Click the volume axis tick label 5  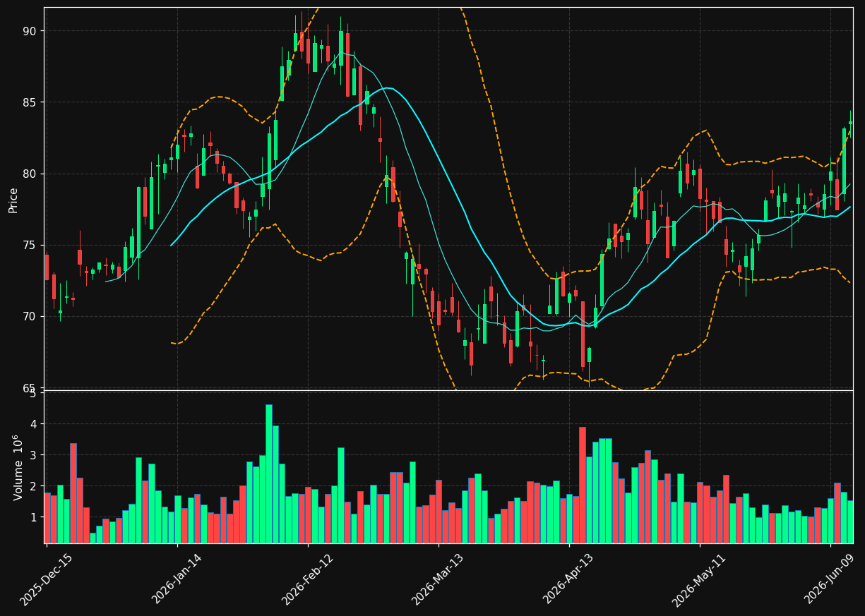pyautogui.click(x=32, y=393)
